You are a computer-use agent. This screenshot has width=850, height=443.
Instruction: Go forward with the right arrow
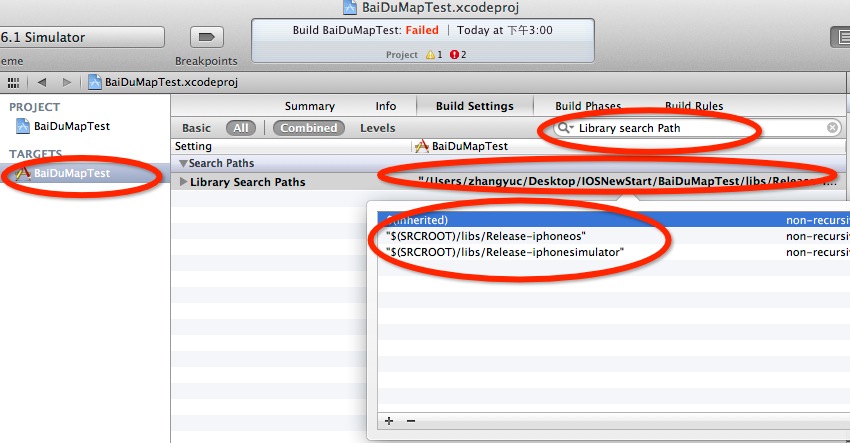(67, 82)
